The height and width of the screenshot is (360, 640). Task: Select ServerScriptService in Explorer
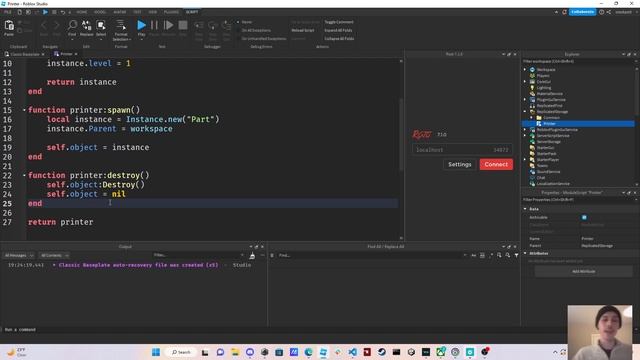click(553, 136)
